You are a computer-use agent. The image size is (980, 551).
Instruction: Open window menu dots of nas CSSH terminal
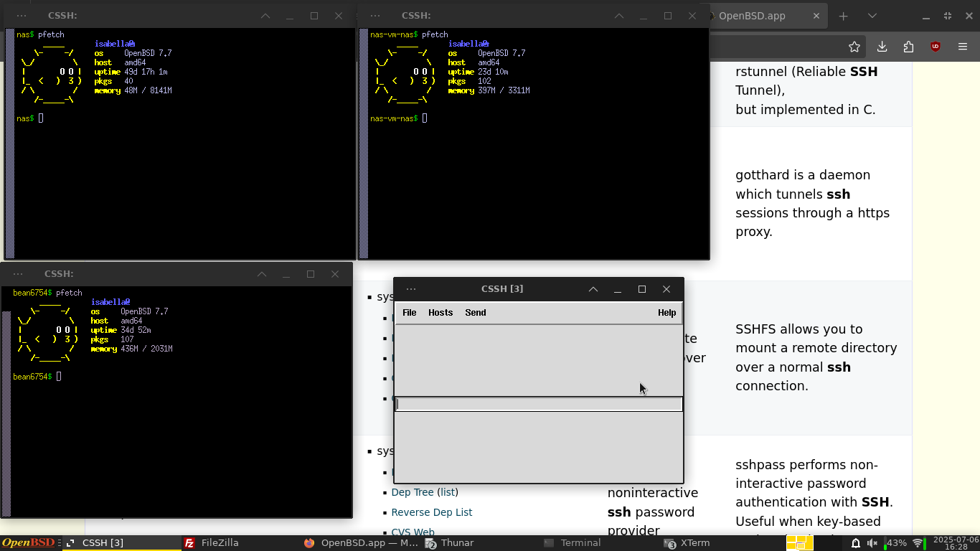click(22, 16)
